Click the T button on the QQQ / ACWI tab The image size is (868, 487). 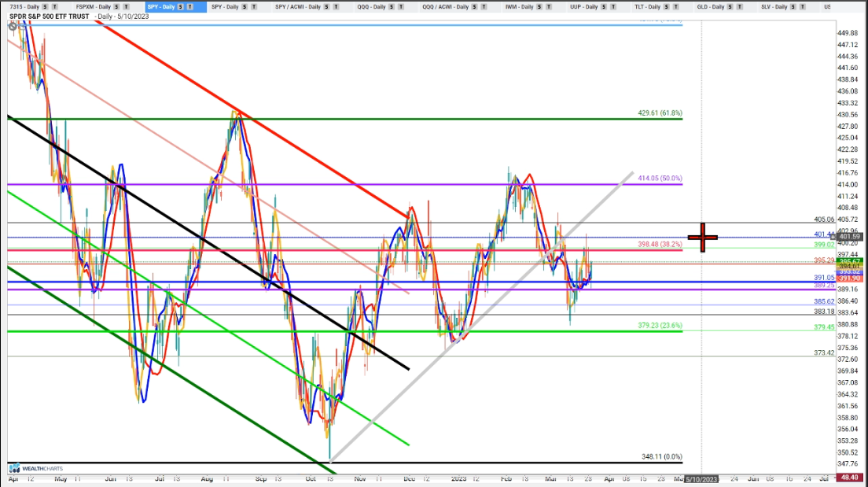click(x=484, y=6)
